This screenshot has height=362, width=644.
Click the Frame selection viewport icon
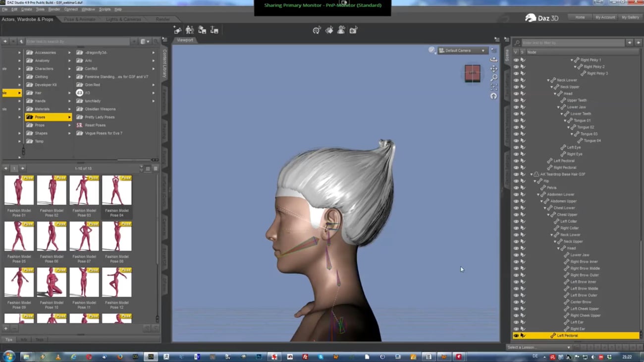pyautogui.click(x=493, y=85)
